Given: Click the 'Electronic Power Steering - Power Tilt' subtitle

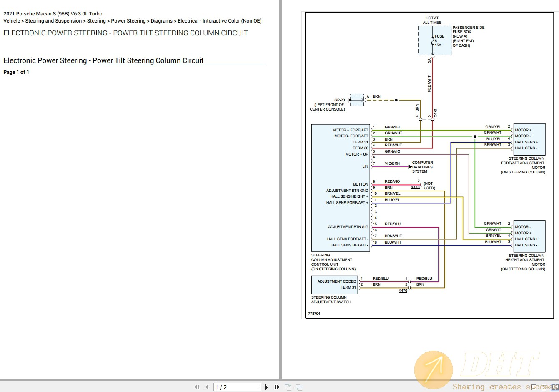Looking at the screenshot, I should tap(103, 60).
